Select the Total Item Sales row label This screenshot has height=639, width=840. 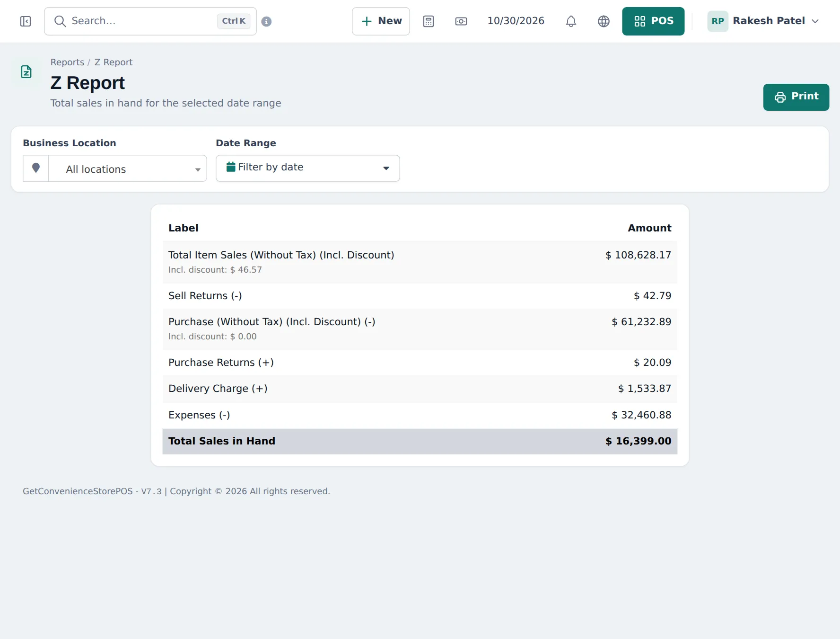[x=281, y=255]
